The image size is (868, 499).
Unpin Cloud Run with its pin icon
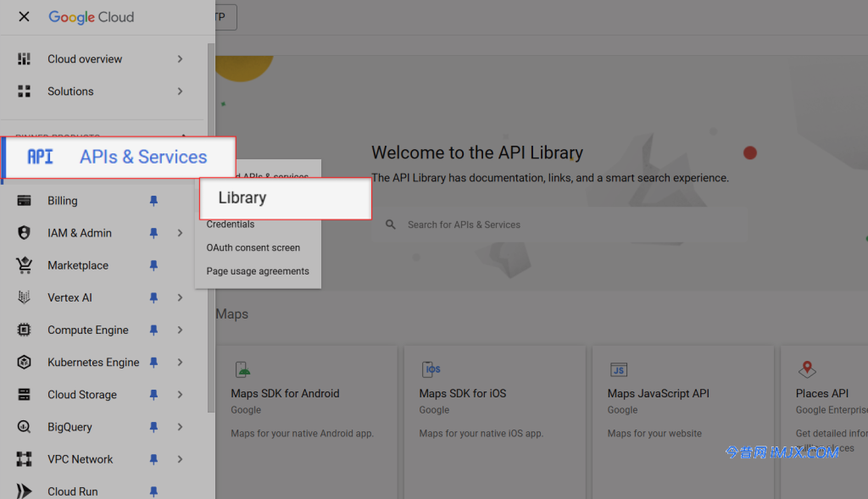[x=154, y=491]
